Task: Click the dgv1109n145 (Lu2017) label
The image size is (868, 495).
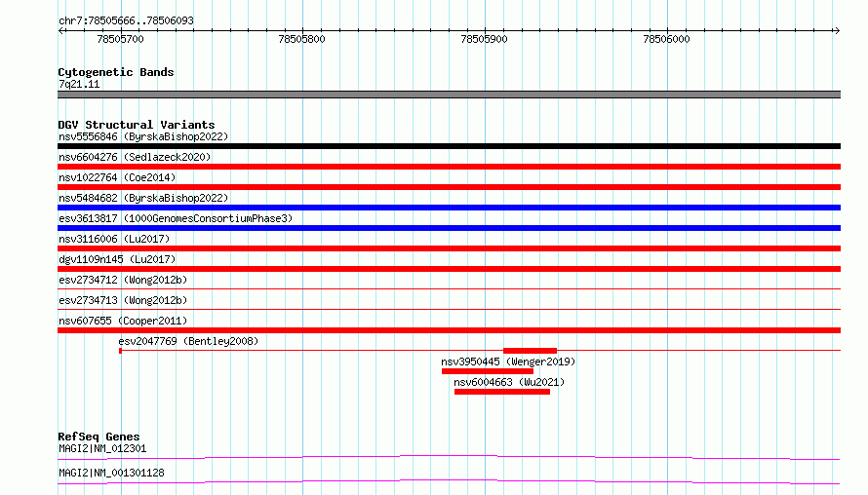Action: (117, 259)
